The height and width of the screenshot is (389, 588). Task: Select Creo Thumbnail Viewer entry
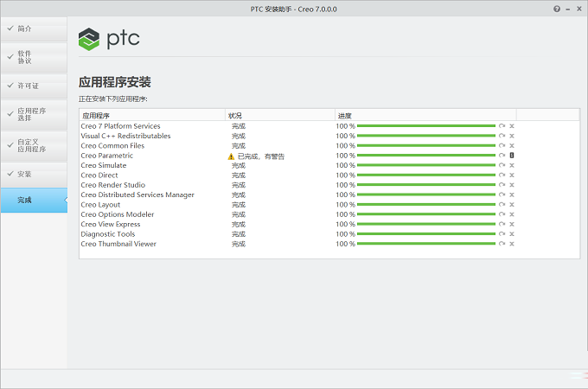click(118, 244)
